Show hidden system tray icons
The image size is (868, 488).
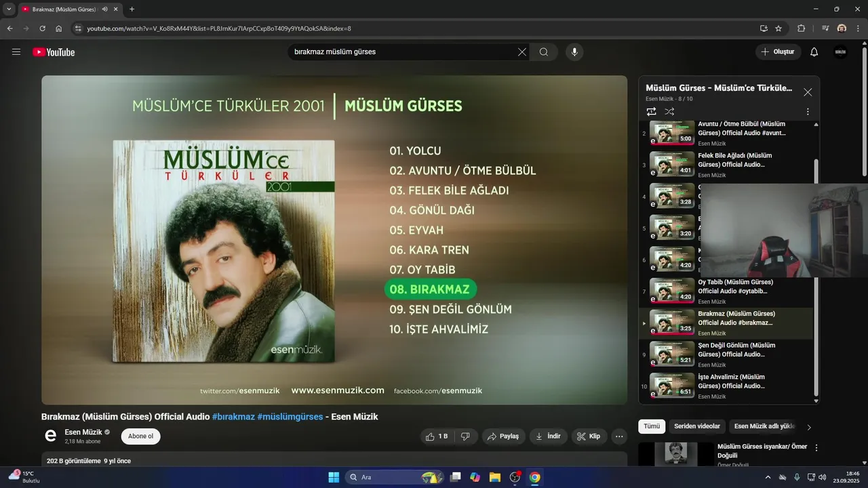(768, 477)
